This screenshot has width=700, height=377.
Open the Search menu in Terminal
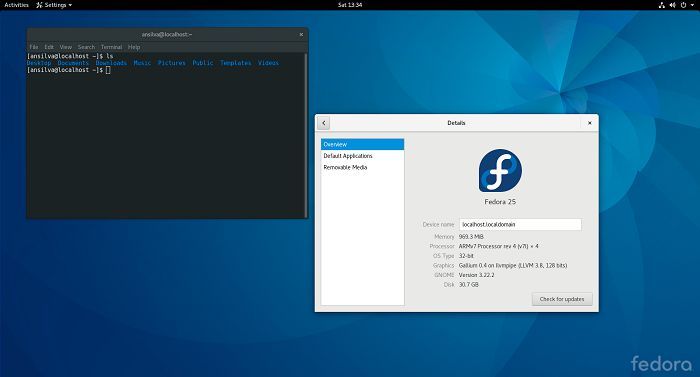point(86,47)
